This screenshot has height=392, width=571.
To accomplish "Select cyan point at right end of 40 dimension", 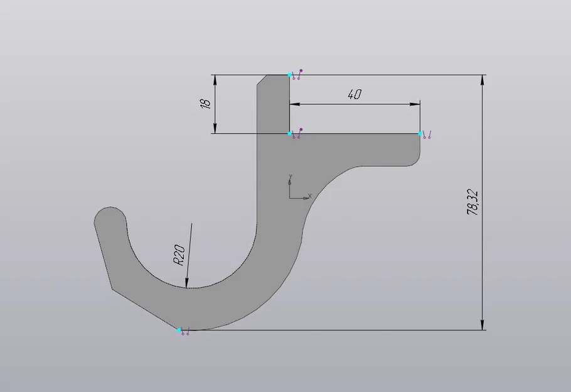I will [420, 134].
